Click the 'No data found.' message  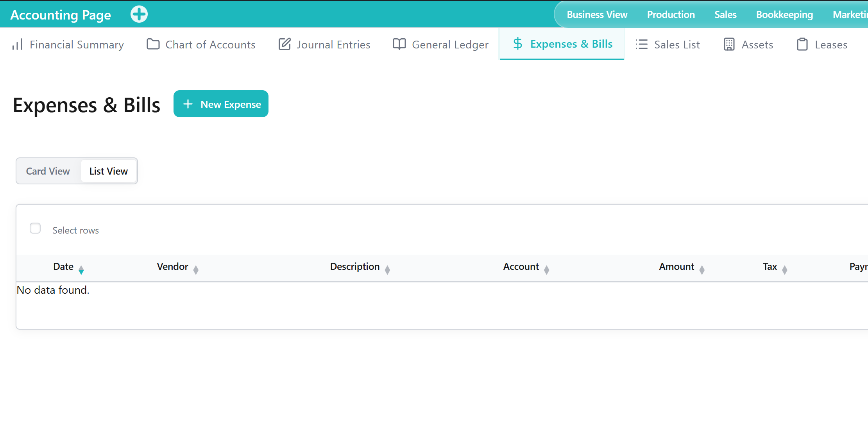tap(53, 290)
